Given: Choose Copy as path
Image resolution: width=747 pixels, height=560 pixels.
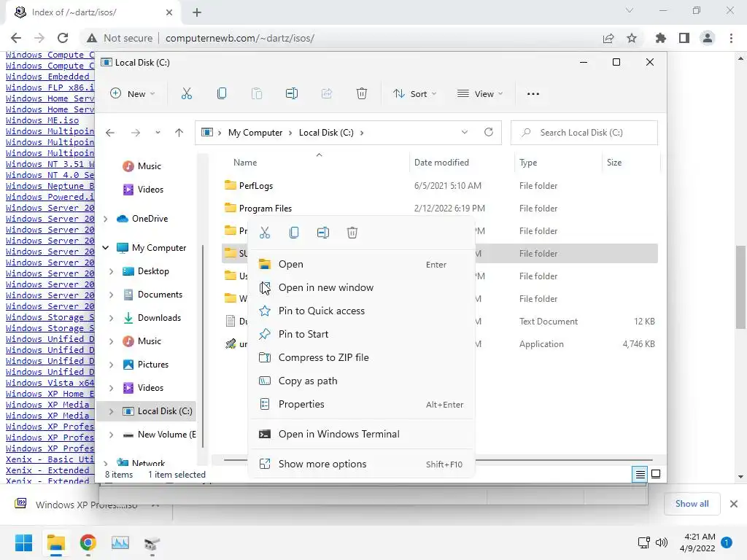Looking at the screenshot, I should [362, 381].
